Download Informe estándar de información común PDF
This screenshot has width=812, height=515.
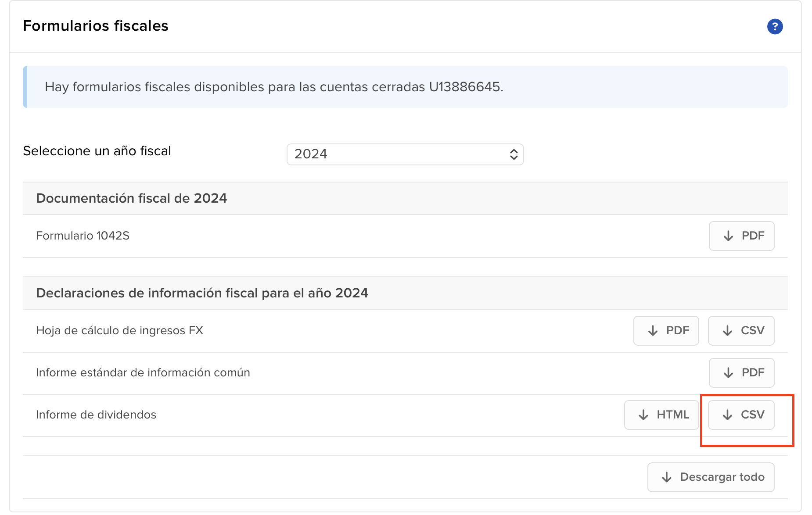coord(742,373)
